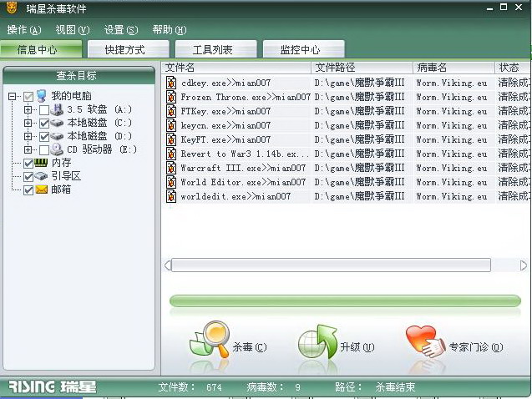Click the virus icon beside keycn.exe

pos(171,125)
